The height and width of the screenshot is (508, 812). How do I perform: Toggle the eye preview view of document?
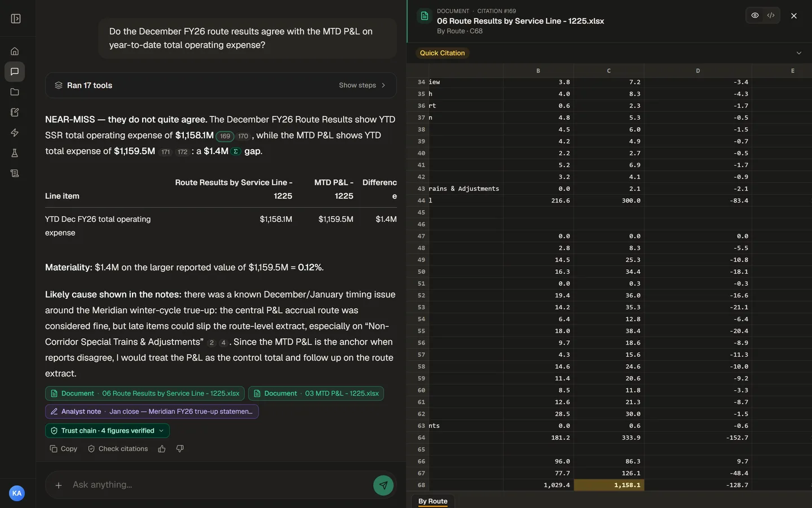(x=755, y=15)
